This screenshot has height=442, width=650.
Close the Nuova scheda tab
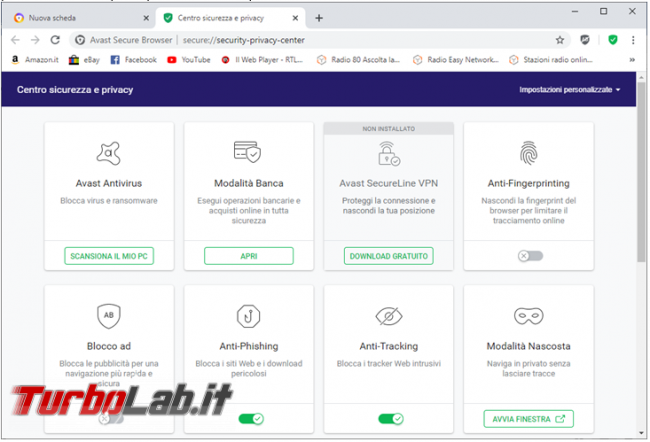(x=146, y=18)
